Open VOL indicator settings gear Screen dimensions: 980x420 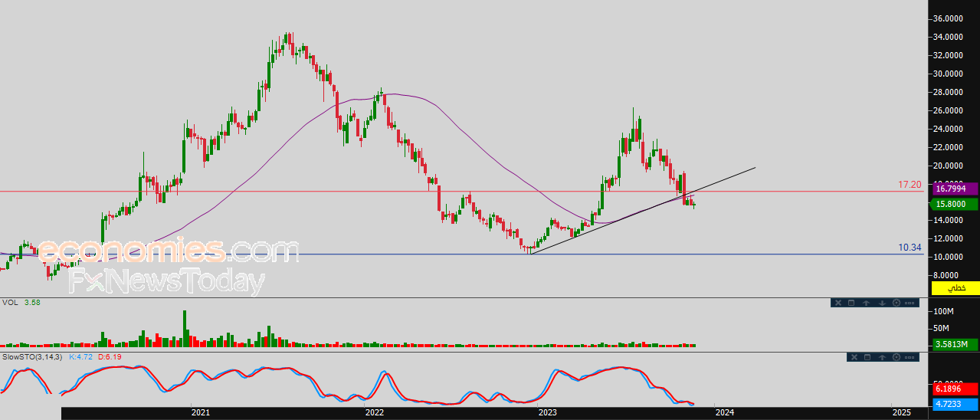[x=896, y=303]
